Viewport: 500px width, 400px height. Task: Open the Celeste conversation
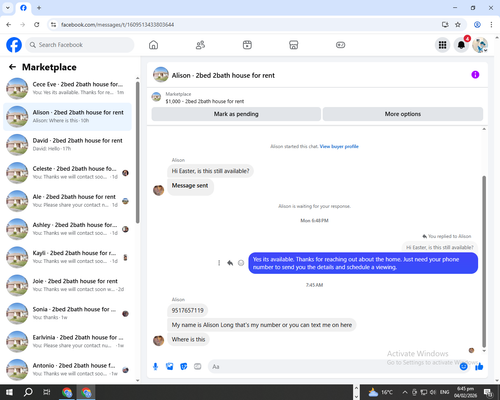67,173
